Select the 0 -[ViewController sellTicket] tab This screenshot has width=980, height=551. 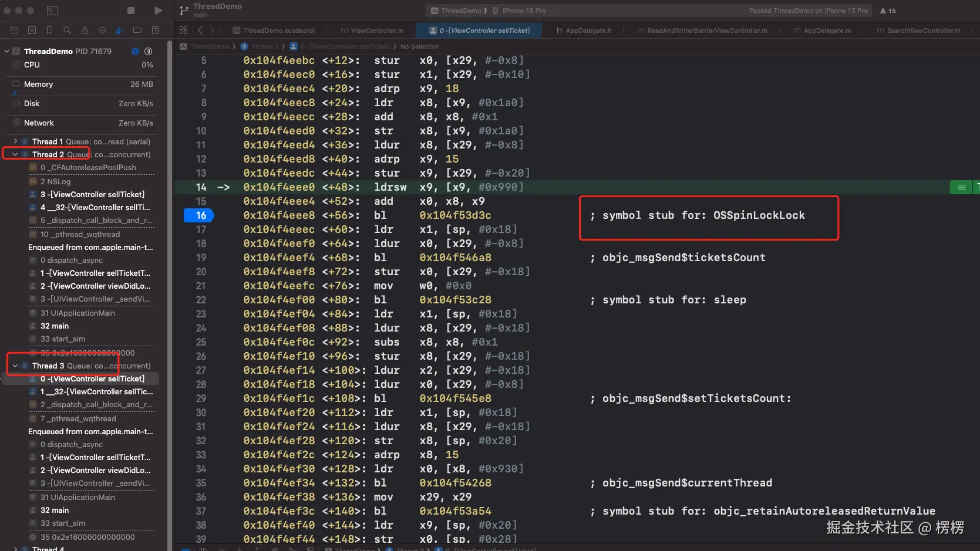click(x=479, y=31)
